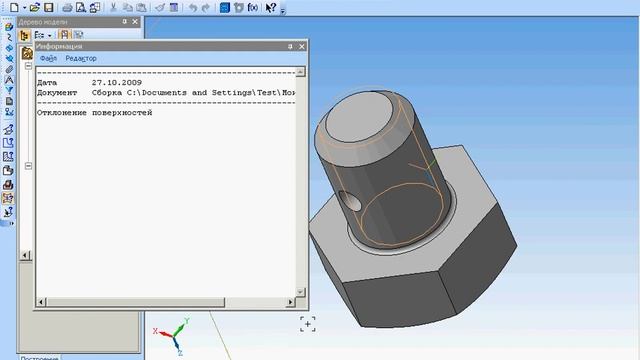Select the Spatial curves tool
This screenshot has height=360, width=640.
point(9,38)
